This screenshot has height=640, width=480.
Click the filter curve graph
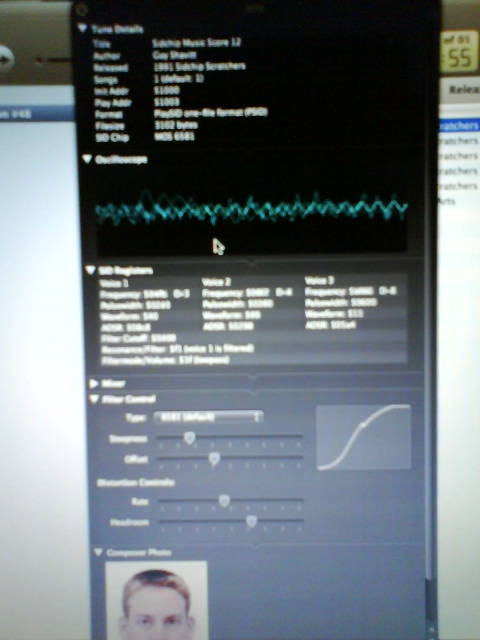coord(363,437)
